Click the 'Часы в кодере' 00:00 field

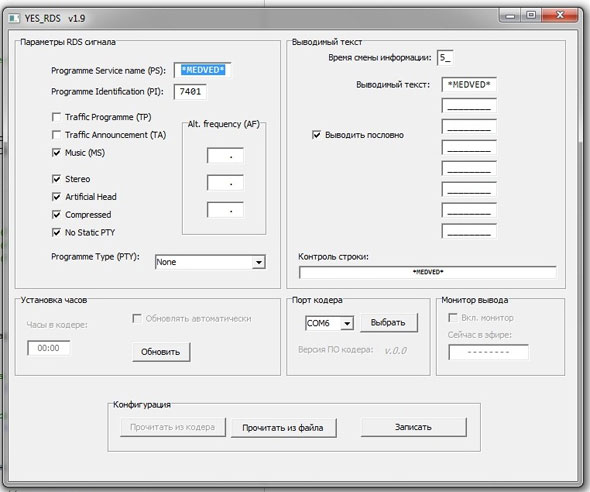pos(49,348)
